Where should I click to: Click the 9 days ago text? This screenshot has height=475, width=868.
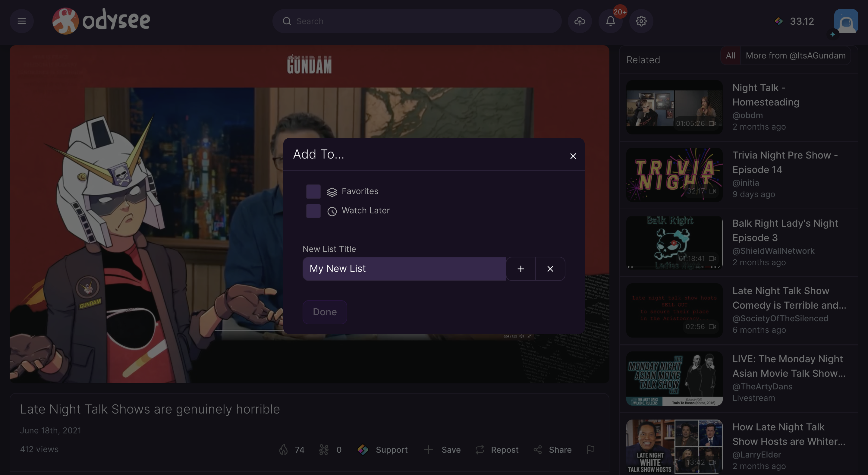[753, 194]
